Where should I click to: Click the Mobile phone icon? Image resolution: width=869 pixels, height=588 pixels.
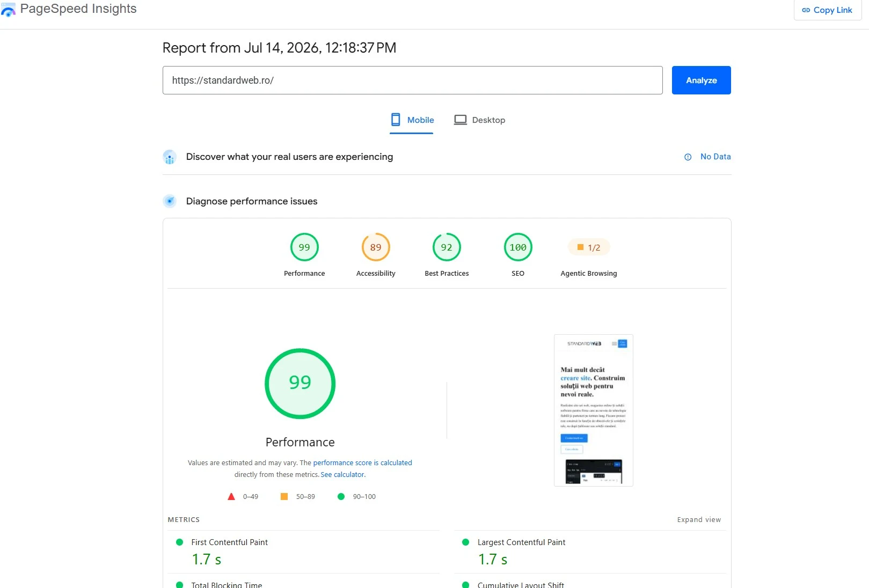point(396,120)
